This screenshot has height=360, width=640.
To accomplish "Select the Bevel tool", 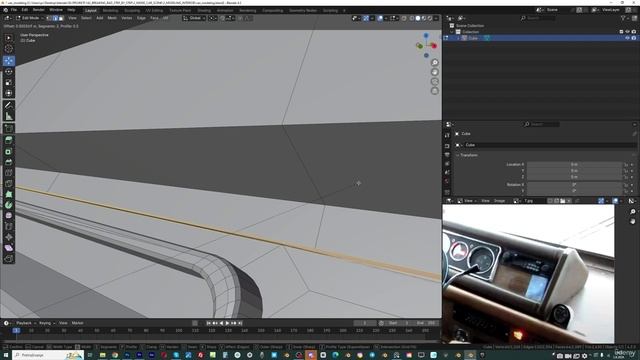I will 9,162.
